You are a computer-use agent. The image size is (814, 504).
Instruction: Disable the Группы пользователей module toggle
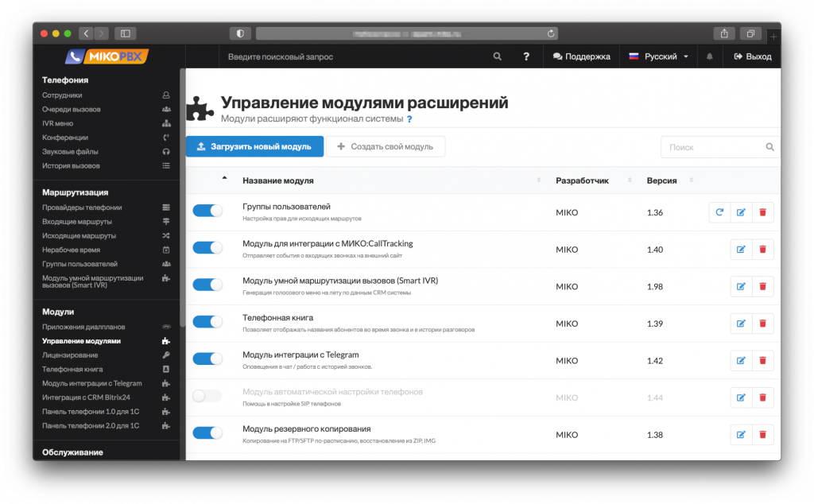coord(207,211)
